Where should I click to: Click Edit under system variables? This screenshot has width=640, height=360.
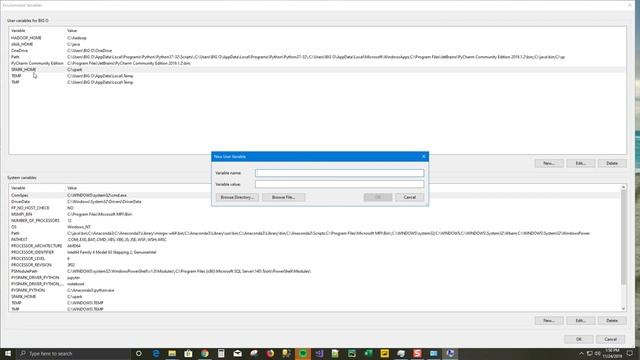[580, 320]
